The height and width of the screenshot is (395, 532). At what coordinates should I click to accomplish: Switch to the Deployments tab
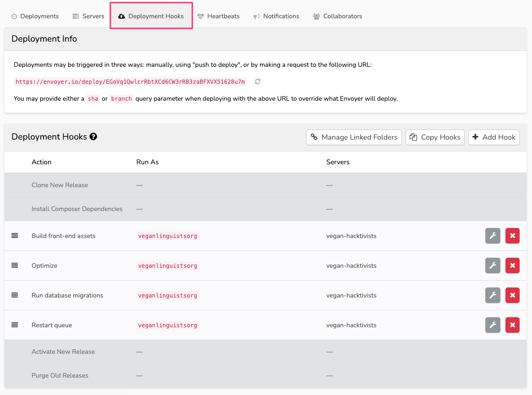(35, 16)
